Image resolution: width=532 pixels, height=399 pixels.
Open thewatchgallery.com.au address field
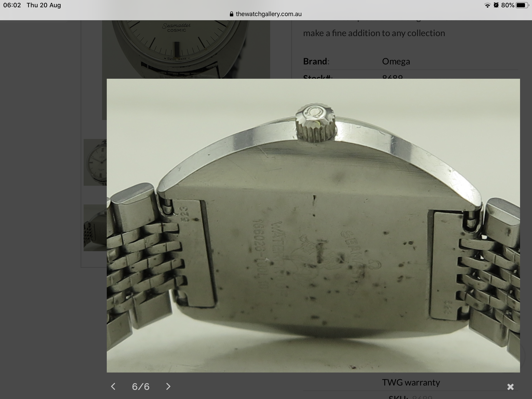[x=268, y=14]
